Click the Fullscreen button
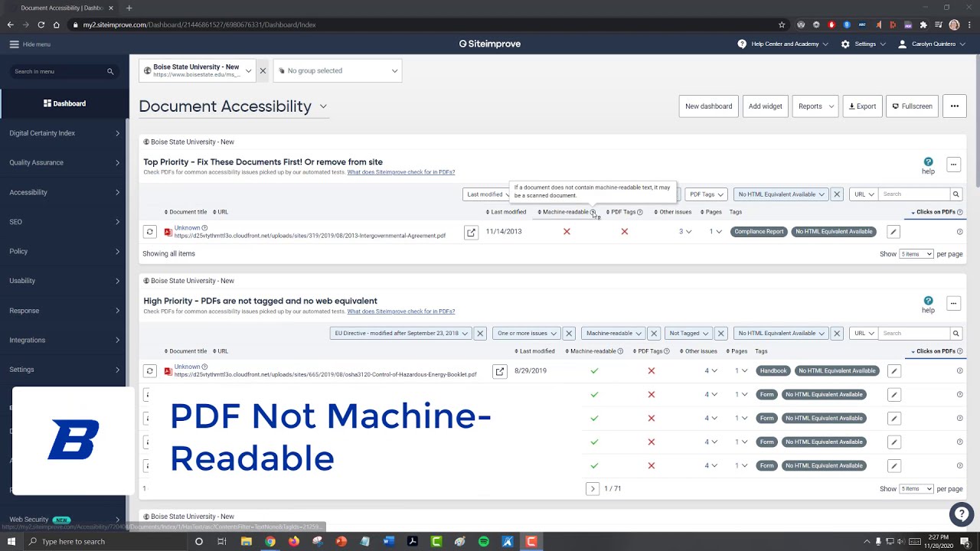Screen dimensions: 980x551 [x=913, y=106]
